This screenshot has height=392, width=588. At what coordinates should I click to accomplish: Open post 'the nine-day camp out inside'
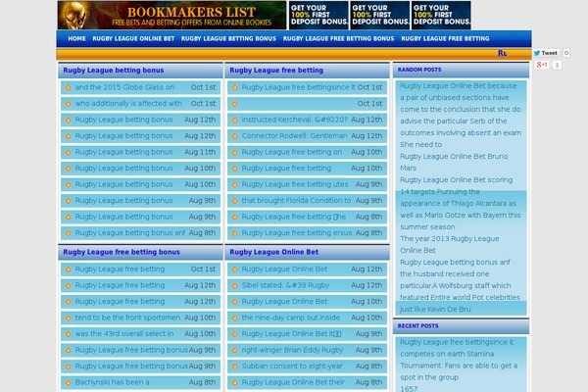tap(291, 318)
